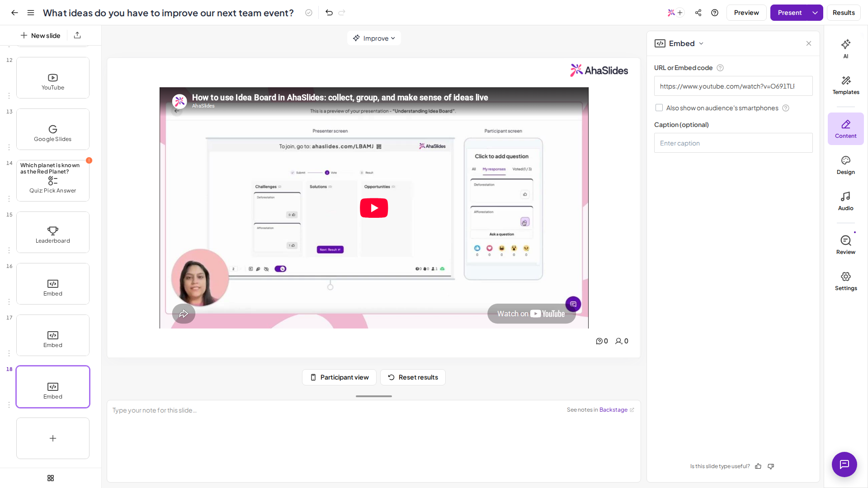This screenshot has width=868, height=488.
Task: Open options dots for slide 14
Action: tap(9, 199)
